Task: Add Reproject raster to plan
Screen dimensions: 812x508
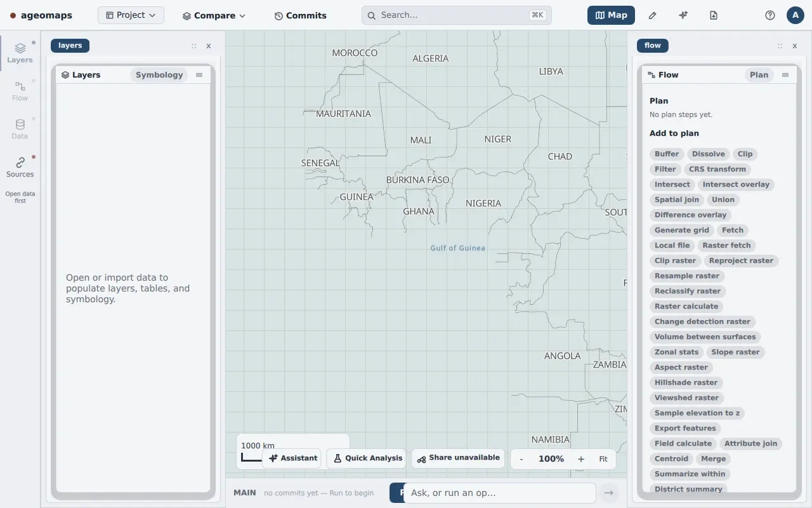Action: click(x=742, y=261)
